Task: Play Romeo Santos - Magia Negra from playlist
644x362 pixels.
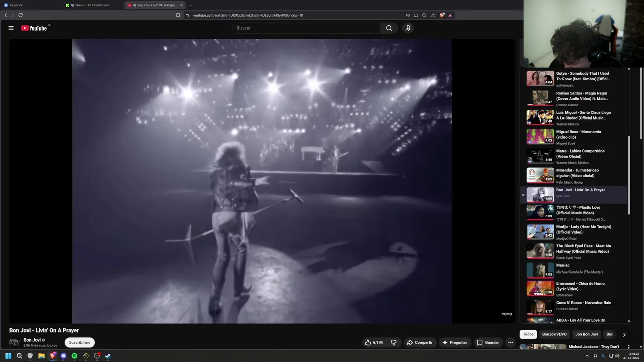Action: coord(574,98)
